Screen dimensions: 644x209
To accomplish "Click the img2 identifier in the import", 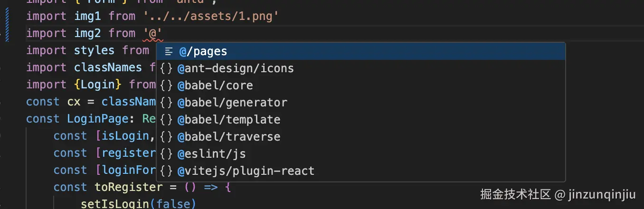I will pos(87,33).
